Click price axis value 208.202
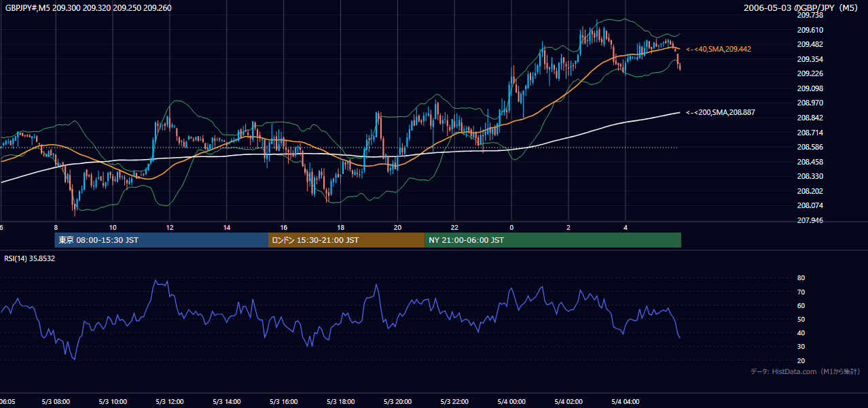The height and width of the screenshot is (408, 868). click(x=810, y=191)
